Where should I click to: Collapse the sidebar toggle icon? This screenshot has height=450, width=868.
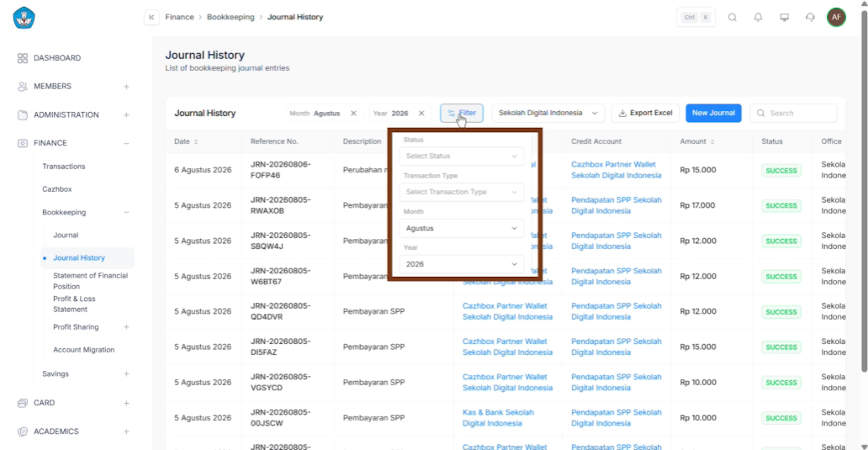pyautogui.click(x=152, y=17)
